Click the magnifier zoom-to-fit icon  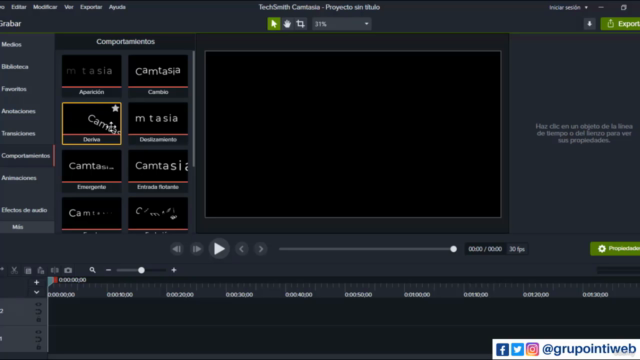(x=92, y=270)
